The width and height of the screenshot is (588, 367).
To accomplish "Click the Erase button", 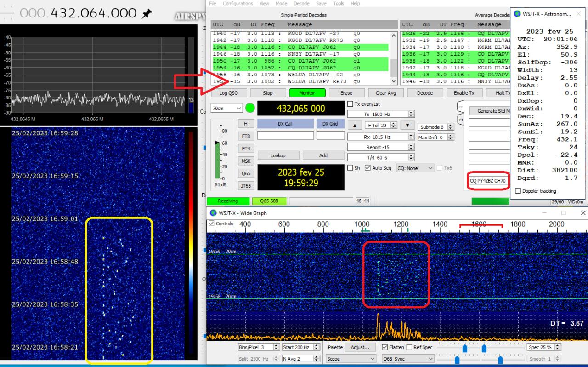I will [346, 93].
